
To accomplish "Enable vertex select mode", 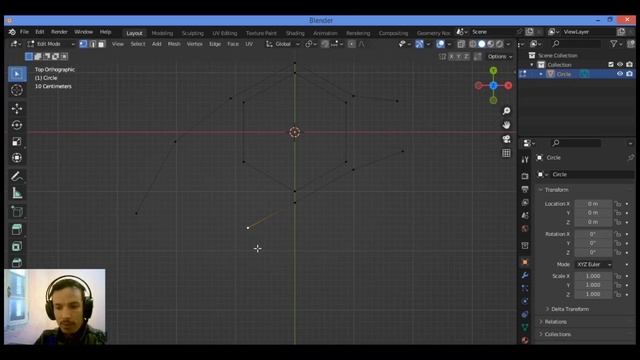I will tap(83, 44).
